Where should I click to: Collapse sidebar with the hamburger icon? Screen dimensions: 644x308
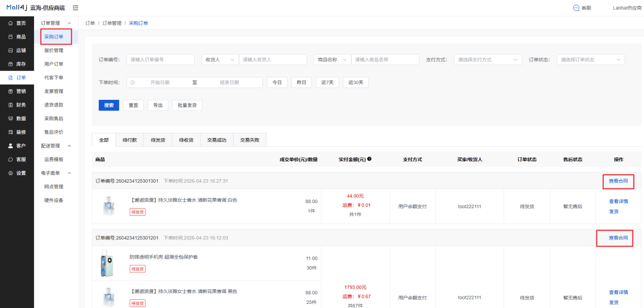coord(76,8)
